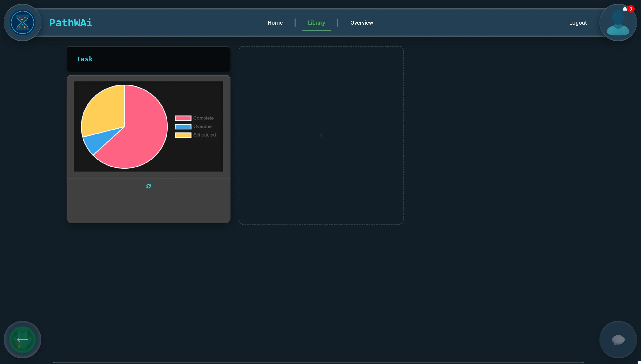Click the plus icon in the dashed panel

(321, 135)
